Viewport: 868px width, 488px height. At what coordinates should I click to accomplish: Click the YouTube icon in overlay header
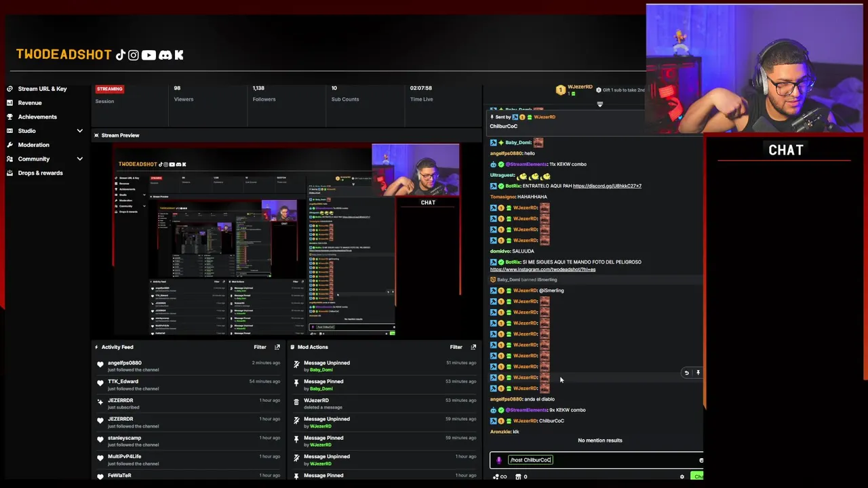[149, 55]
